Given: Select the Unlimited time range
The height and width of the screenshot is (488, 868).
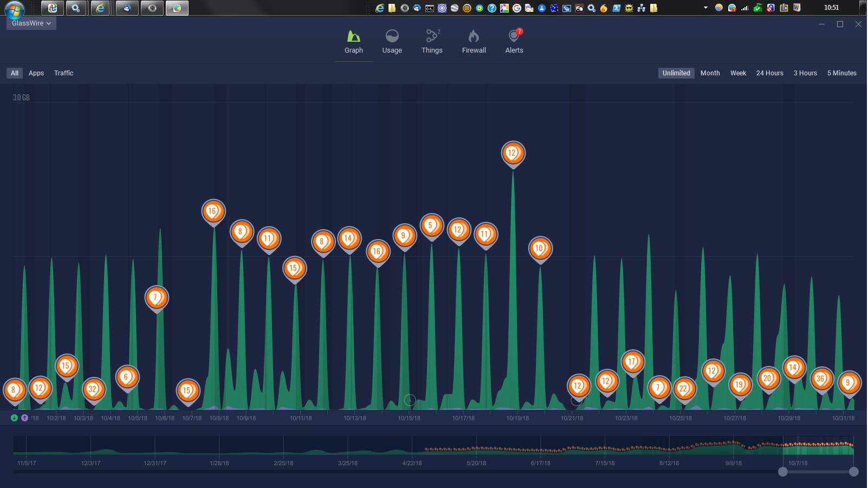Looking at the screenshot, I should pyautogui.click(x=676, y=73).
